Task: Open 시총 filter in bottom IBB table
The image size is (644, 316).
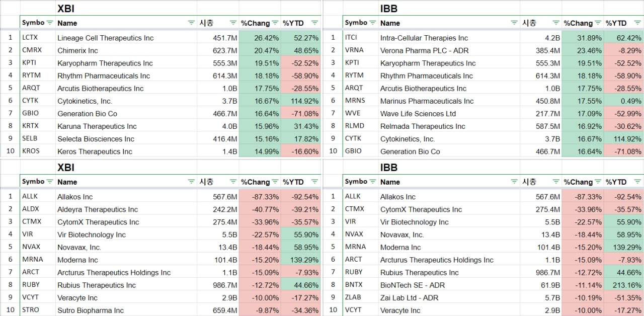Action: tap(556, 182)
